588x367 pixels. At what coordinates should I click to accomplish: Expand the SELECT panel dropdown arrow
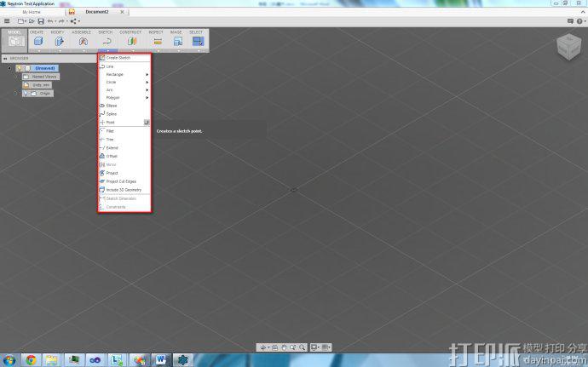(199, 50)
